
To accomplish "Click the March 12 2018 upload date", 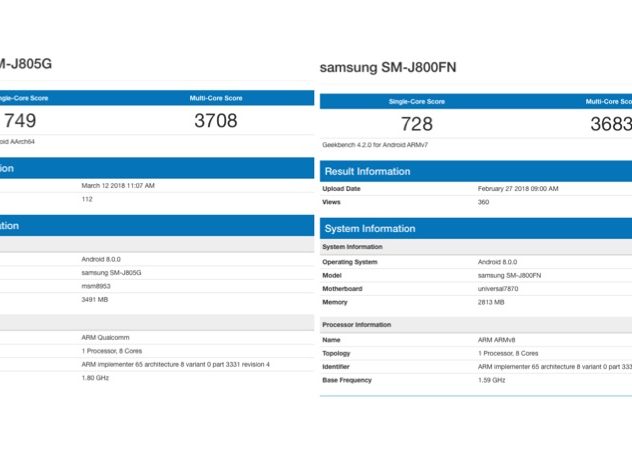I will (x=118, y=185).
